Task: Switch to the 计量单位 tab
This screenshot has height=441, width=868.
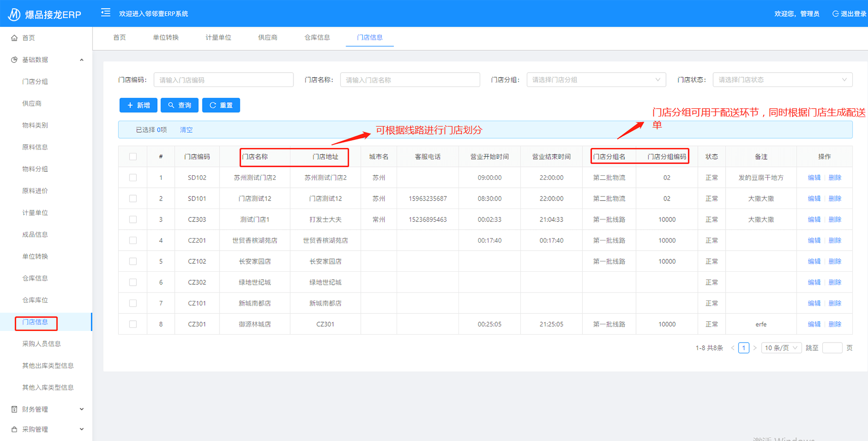Action: (219, 37)
